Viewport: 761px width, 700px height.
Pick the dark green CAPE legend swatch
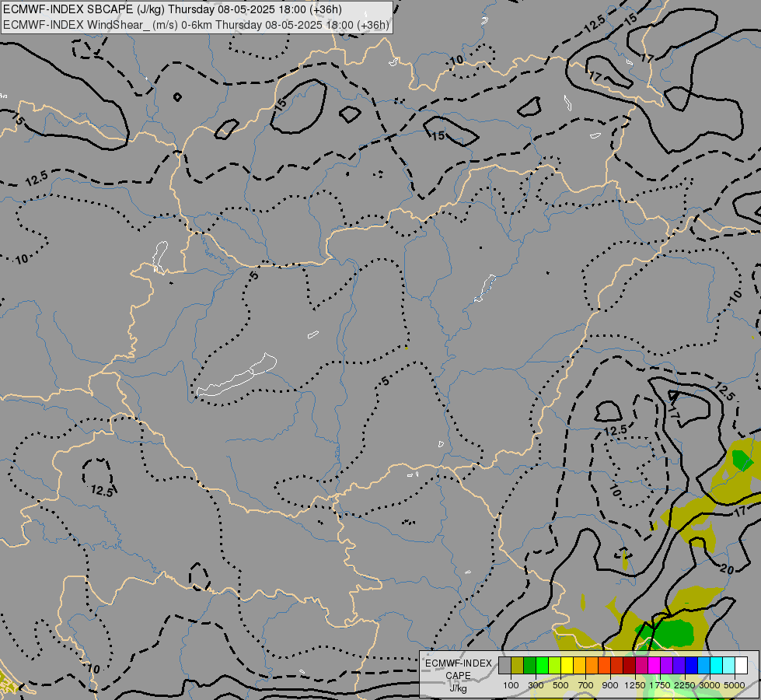530,665
